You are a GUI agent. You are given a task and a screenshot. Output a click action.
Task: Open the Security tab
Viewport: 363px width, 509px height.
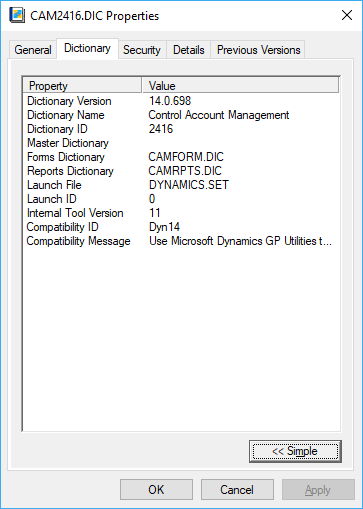click(142, 50)
